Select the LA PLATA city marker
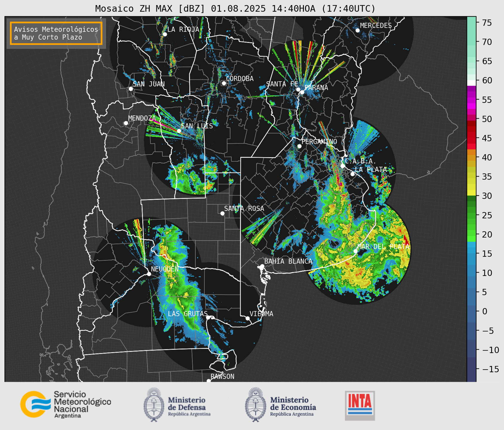The image size is (504, 430). pos(353,174)
